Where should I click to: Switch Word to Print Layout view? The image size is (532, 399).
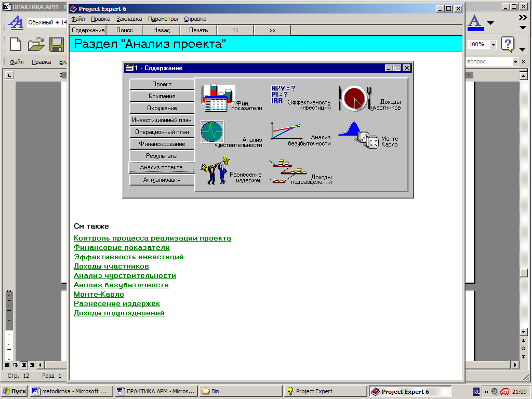click(x=24, y=365)
